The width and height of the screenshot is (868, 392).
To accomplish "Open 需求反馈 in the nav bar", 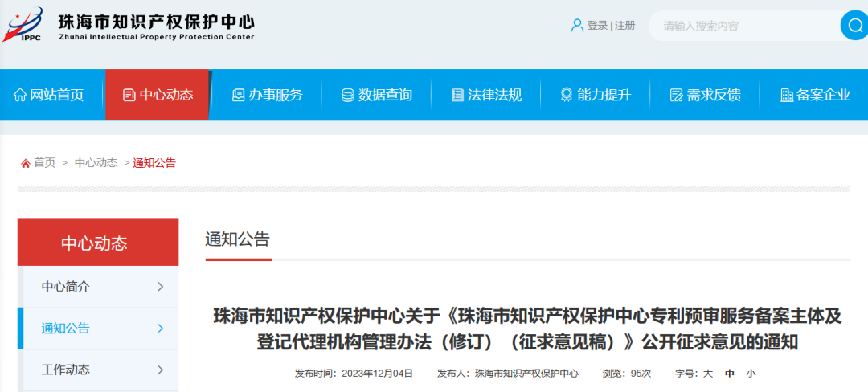I will [x=706, y=95].
